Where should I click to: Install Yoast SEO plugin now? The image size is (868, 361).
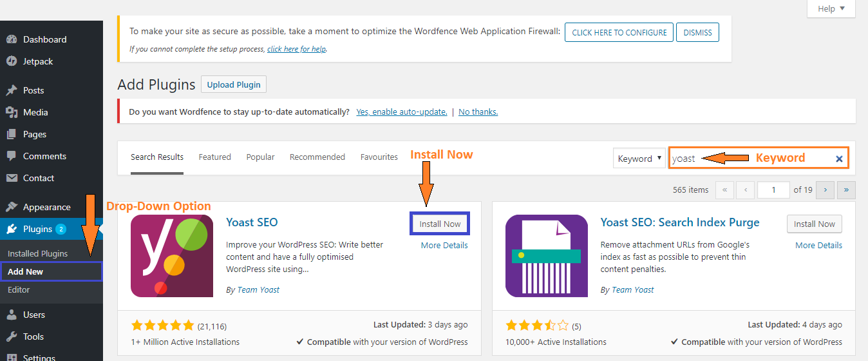440,224
